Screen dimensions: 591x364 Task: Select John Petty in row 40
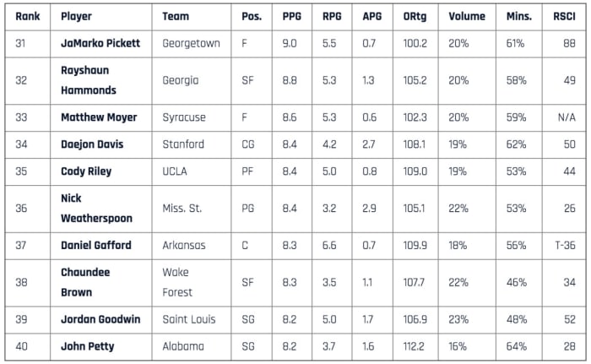pyautogui.click(x=88, y=346)
